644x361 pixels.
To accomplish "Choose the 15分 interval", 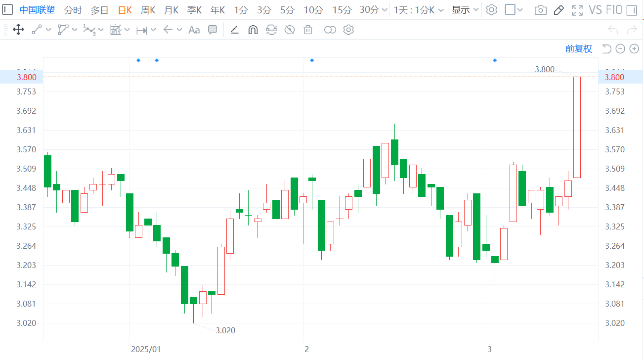I will (342, 10).
